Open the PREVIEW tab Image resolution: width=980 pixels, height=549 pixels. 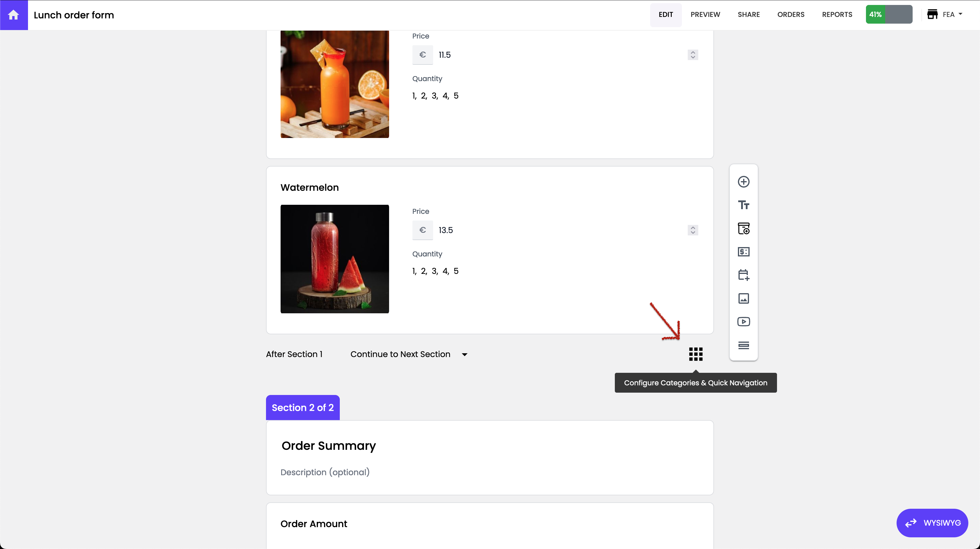pos(705,15)
